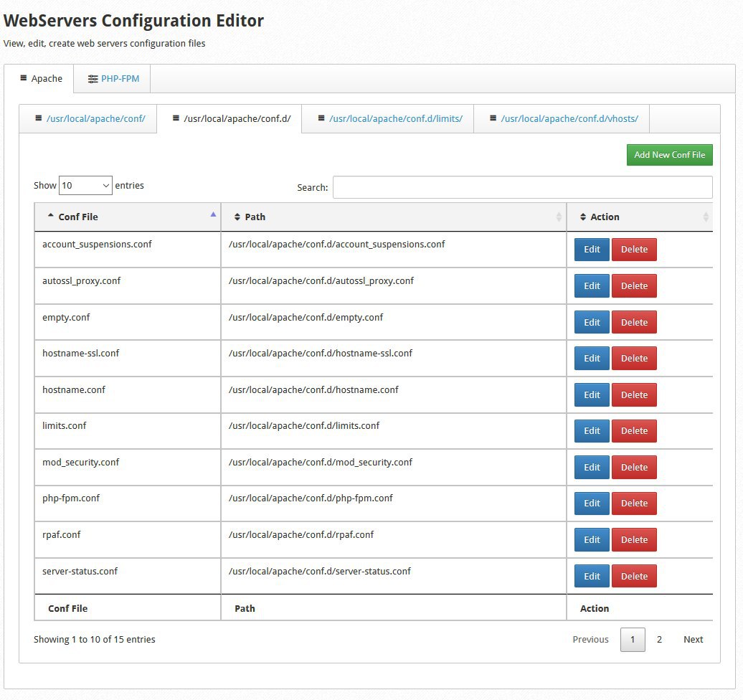Click the list icon beside Apache

(23, 78)
